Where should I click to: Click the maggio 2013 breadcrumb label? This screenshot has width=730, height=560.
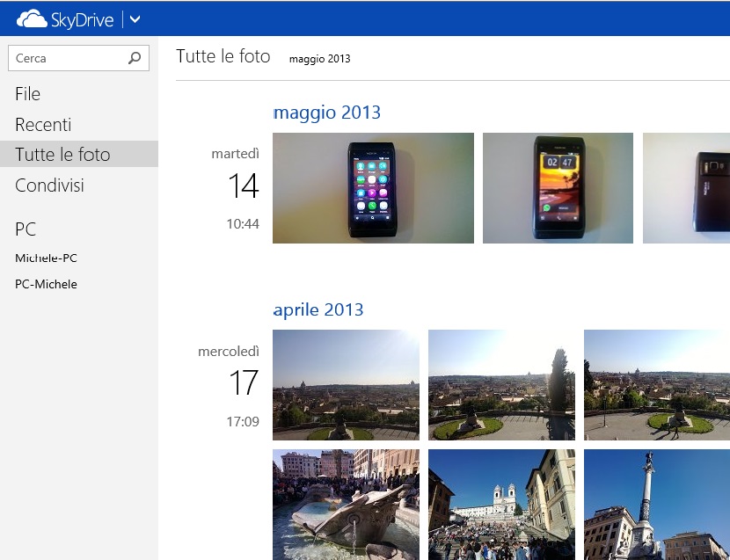tap(320, 59)
